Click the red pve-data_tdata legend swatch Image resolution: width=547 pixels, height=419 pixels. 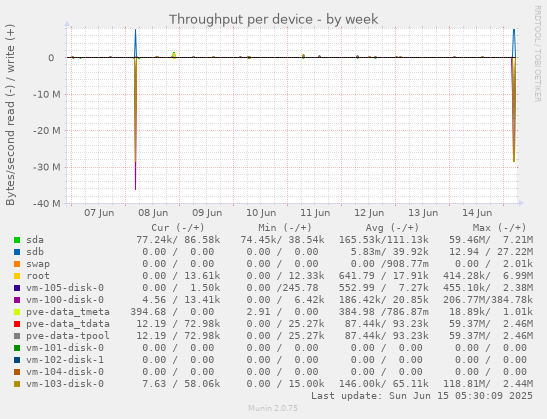(17, 324)
